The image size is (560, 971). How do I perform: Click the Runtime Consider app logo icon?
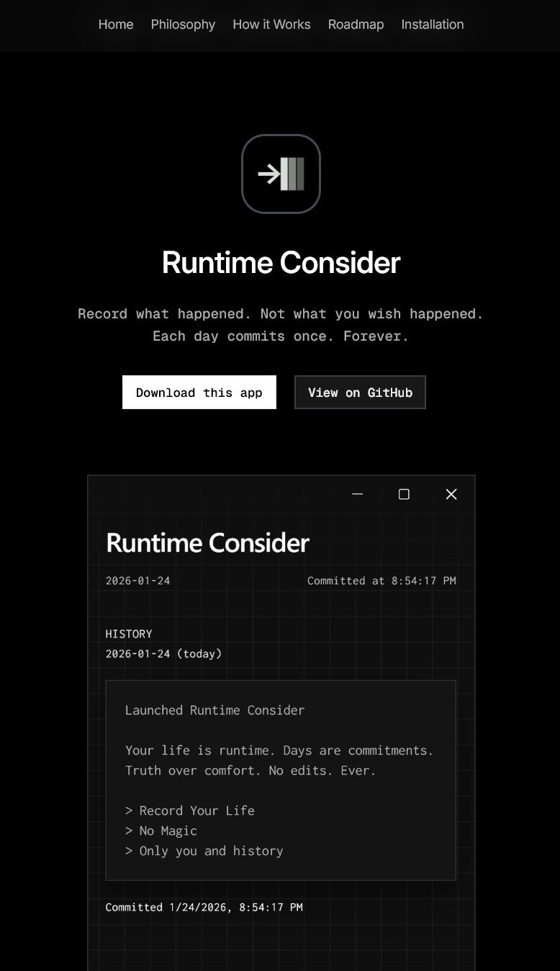click(x=281, y=174)
